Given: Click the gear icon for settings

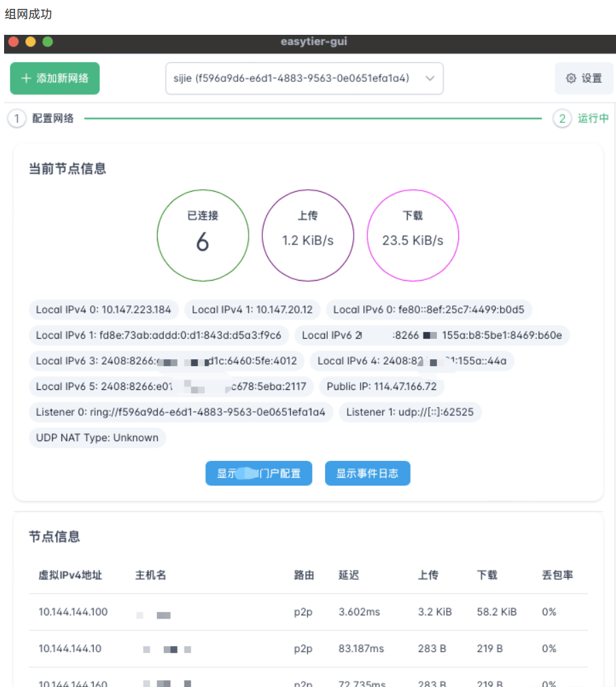Looking at the screenshot, I should (571, 79).
